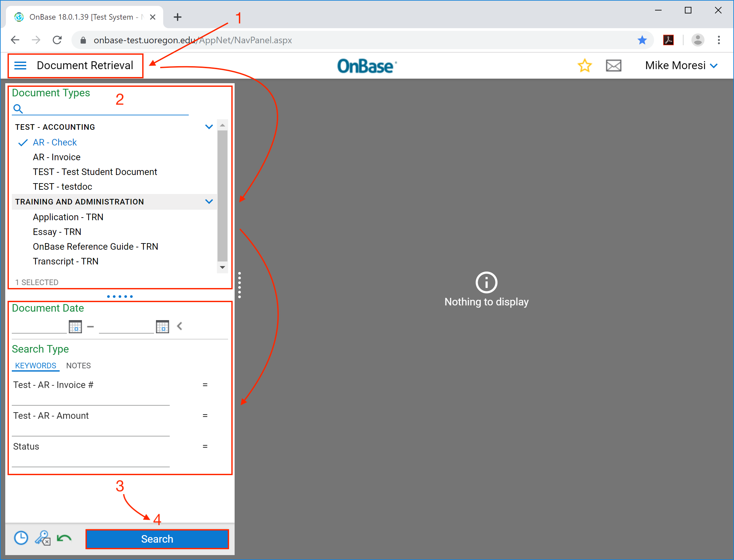734x560 pixels.
Task: Click the address bar URL
Action: [193, 40]
